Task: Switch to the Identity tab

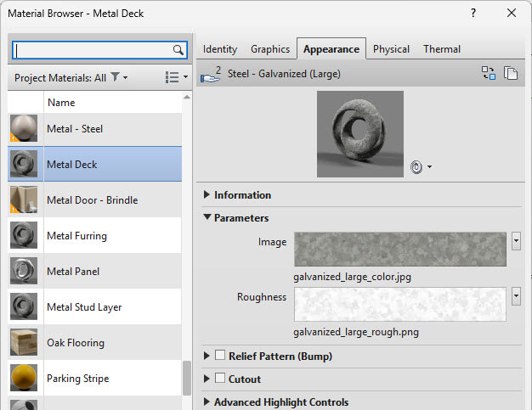Action: pos(220,49)
